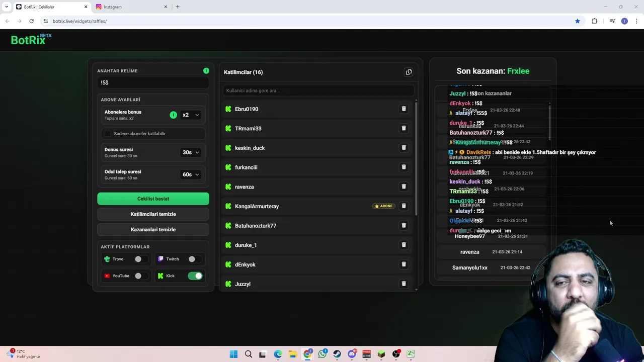This screenshot has width=644, height=362.
Task: Open Steam from the taskbar
Action: coord(337,354)
